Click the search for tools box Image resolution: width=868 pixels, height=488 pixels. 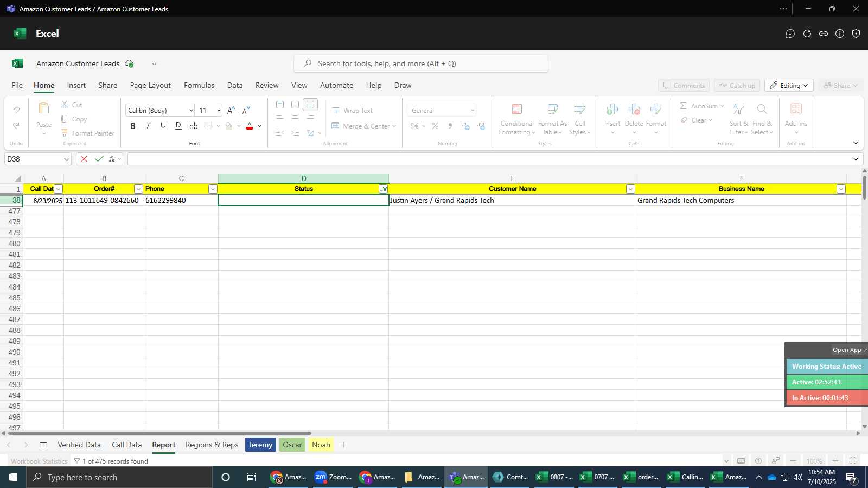[421, 63]
